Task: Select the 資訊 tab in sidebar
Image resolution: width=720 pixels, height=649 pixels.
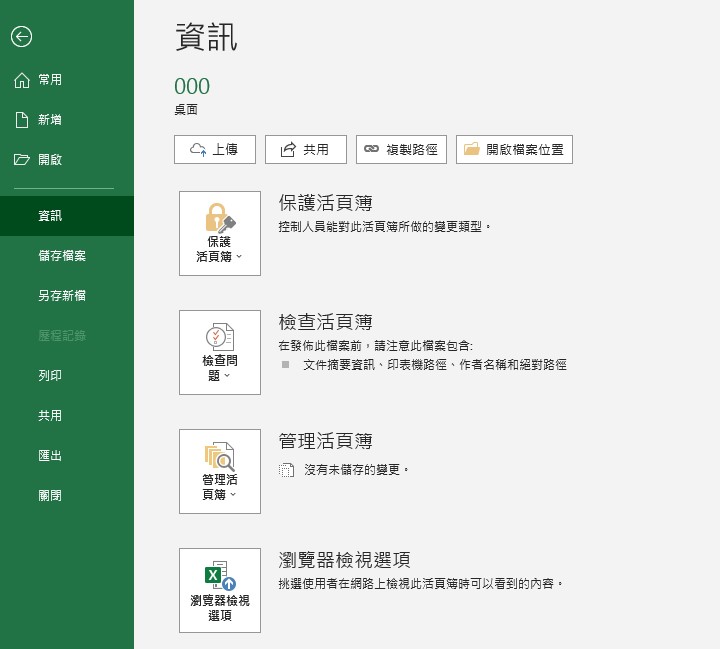Action: 50,216
